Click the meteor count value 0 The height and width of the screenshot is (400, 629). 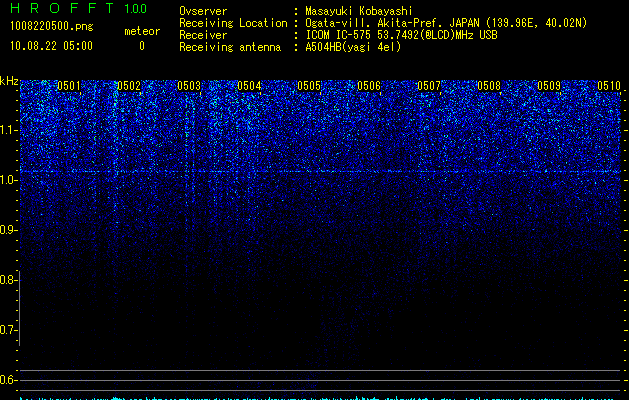click(142, 46)
